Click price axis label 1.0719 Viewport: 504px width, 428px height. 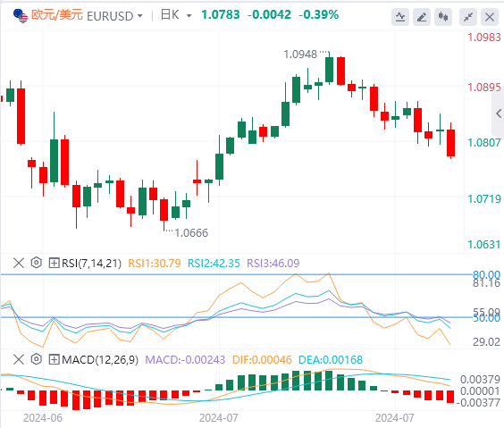click(x=484, y=199)
